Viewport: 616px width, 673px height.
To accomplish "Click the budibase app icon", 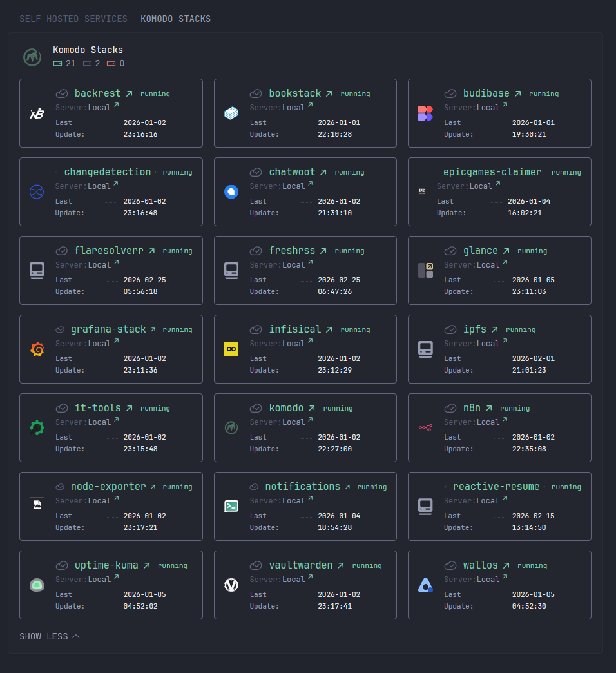I will pyautogui.click(x=425, y=113).
